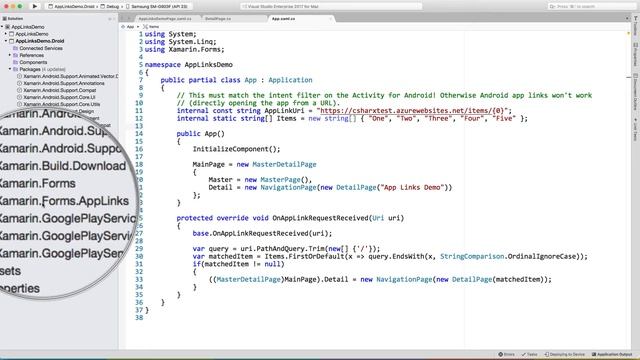
Task: Click the namespace AppLinksDemo declaration
Action: (x=189, y=64)
